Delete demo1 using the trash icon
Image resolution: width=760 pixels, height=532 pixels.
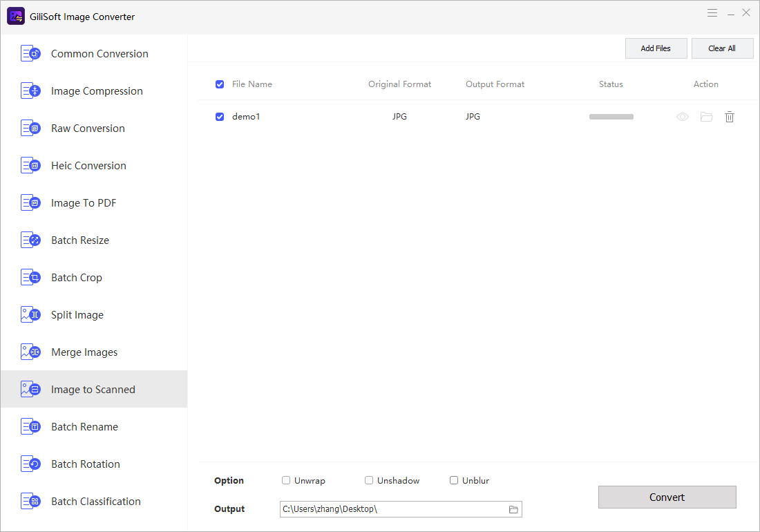pos(730,117)
